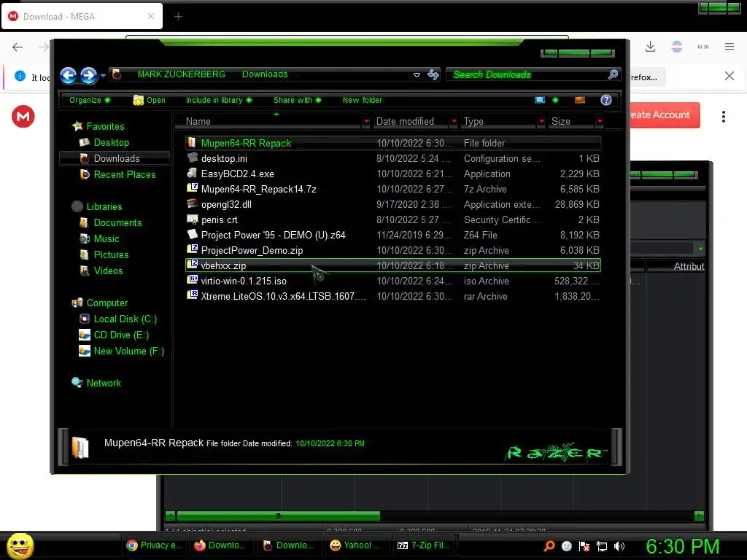Image resolution: width=747 pixels, height=560 pixels.
Task: Open the Date modified filter arrow
Action: (454, 122)
